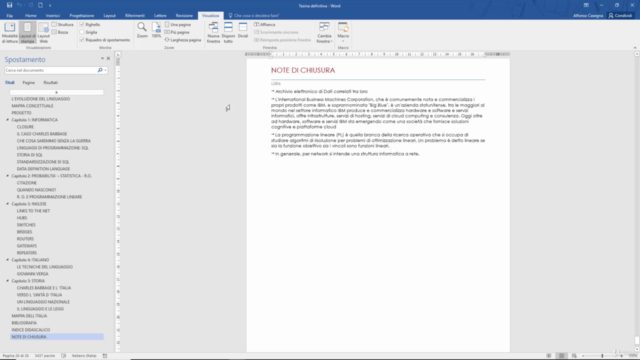640x360 pixels.
Task: Create new document from Quick Access Toolbar
Action: coord(40,5)
